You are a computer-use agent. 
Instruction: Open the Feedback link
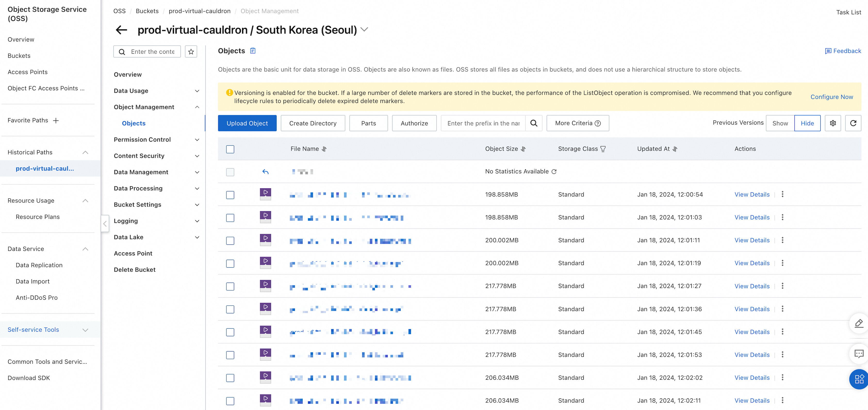[x=843, y=51]
